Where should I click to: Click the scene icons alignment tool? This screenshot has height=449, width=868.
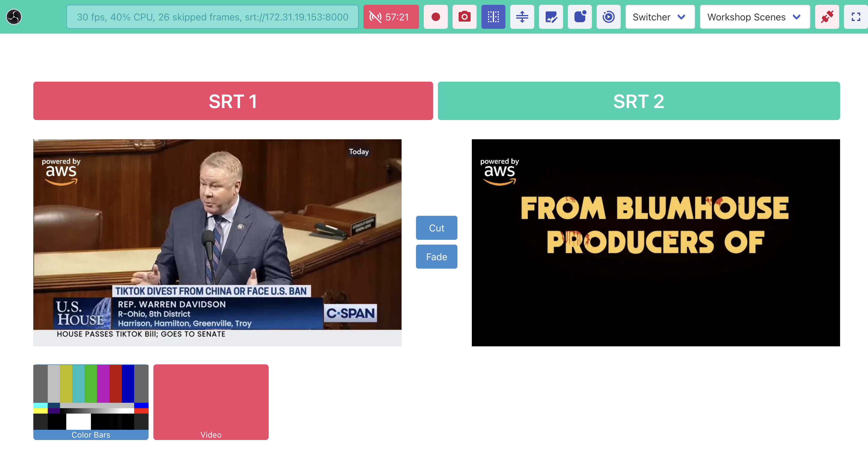coord(522,17)
